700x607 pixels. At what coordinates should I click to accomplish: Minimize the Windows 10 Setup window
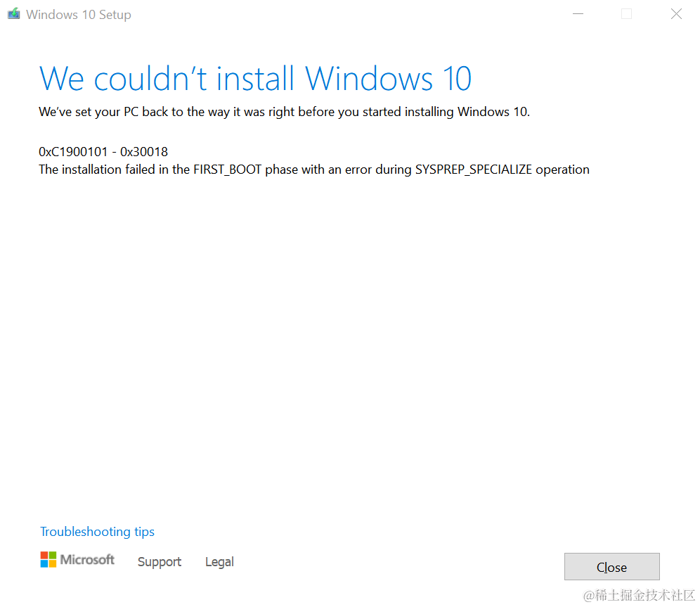click(x=578, y=14)
